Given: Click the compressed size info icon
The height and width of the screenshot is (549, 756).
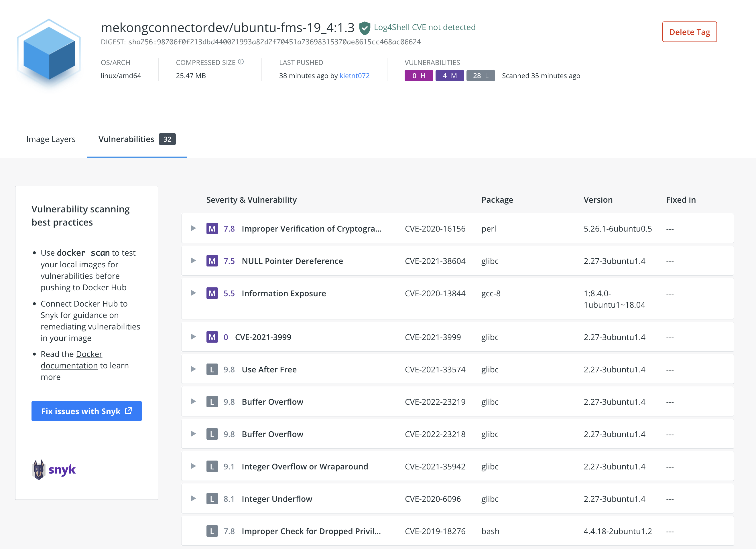Looking at the screenshot, I should 241,62.
